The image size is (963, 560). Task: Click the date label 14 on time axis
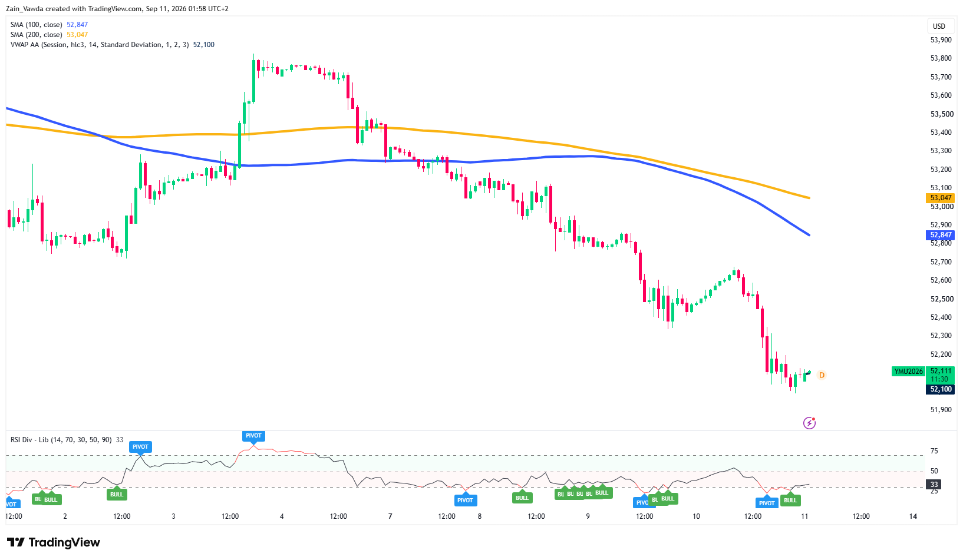point(913,516)
